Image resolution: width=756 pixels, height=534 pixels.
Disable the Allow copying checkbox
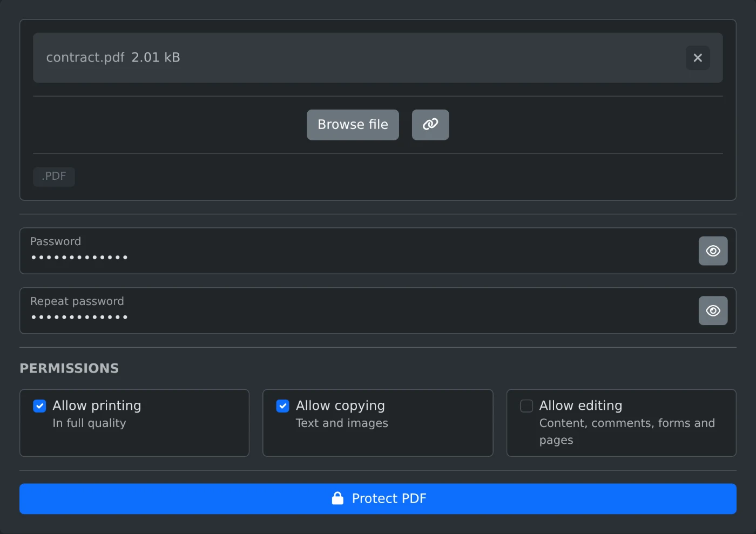283,406
